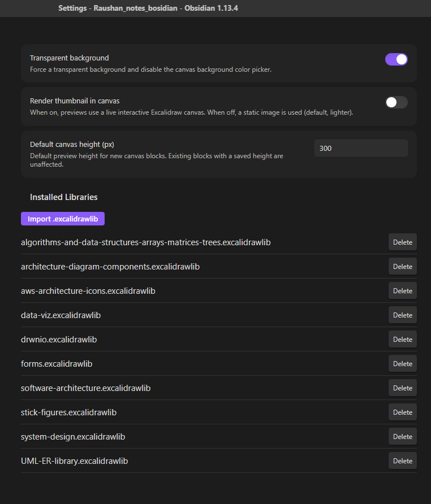This screenshot has height=504, width=431.
Task: Select architecture-diagram-components.excalidrawlib text
Action: pos(110,267)
